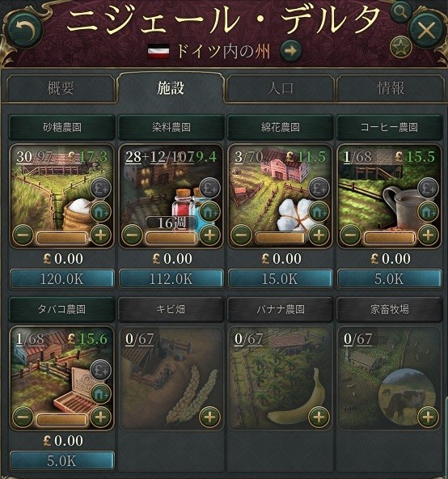Click the back arrow icon
This screenshot has width=448, height=479.
[x=24, y=30]
